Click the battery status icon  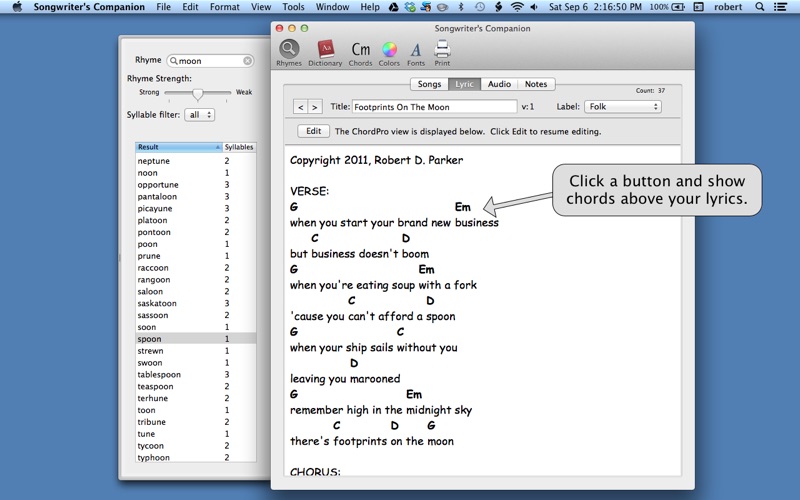678,7
